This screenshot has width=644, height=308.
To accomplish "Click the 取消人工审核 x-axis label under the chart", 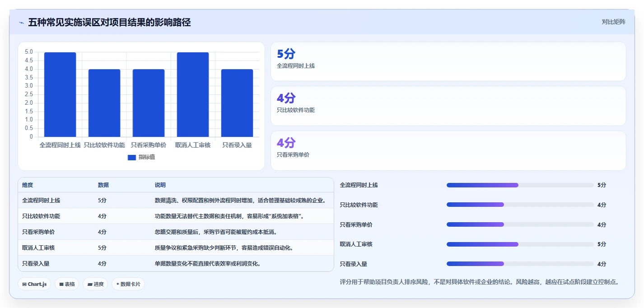I will tap(193, 145).
